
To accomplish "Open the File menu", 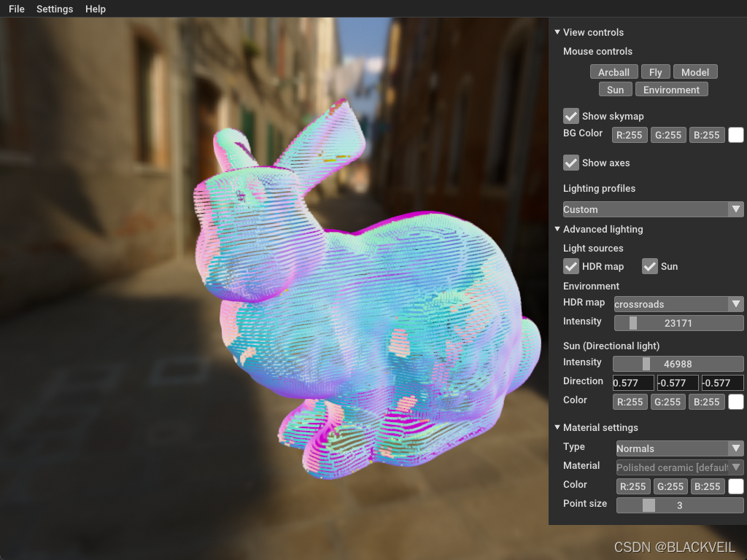I will (x=16, y=9).
